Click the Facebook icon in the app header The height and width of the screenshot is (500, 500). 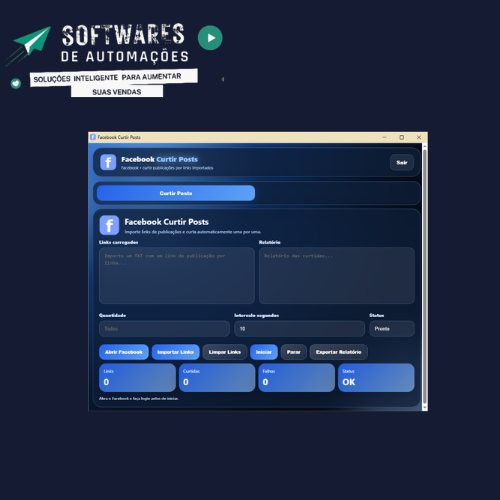(x=108, y=162)
